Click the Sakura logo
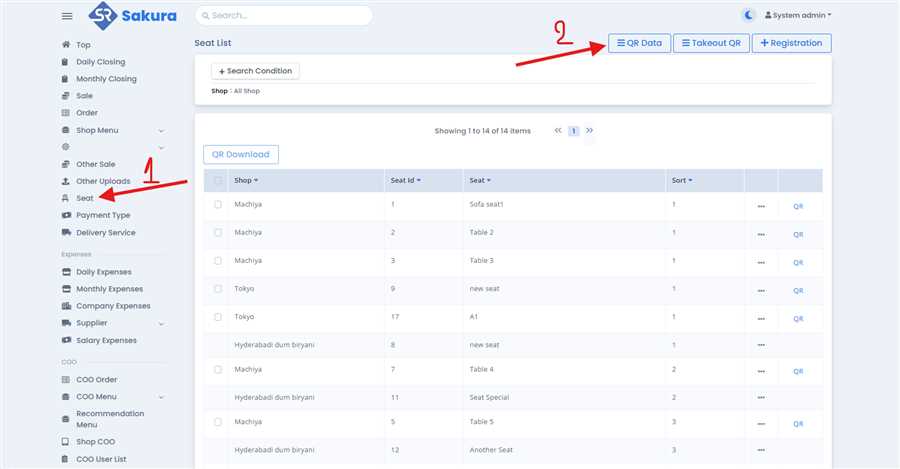The image size is (900, 469). [x=132, y=16]
